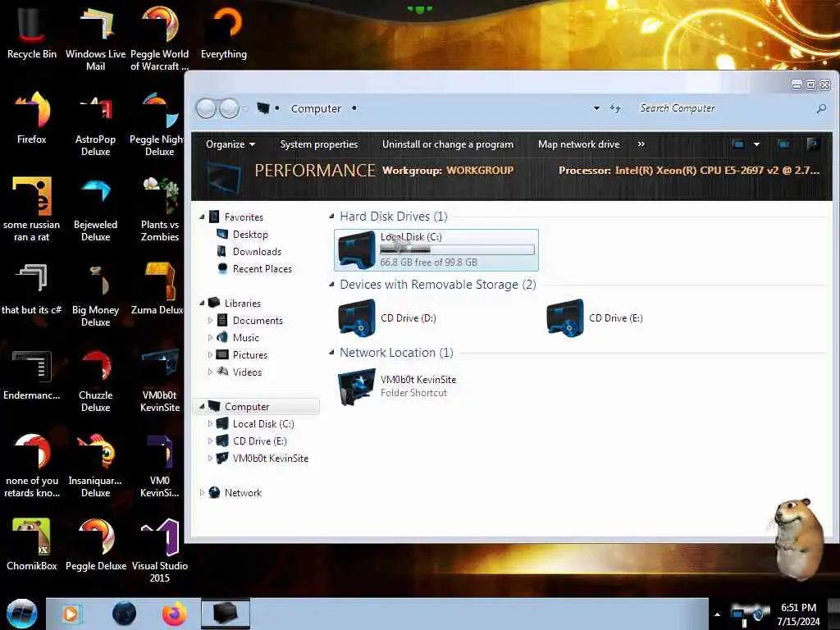Select Big Money Deluxe desktop icon
The image size is (840, 630).
tap(95, 294)
